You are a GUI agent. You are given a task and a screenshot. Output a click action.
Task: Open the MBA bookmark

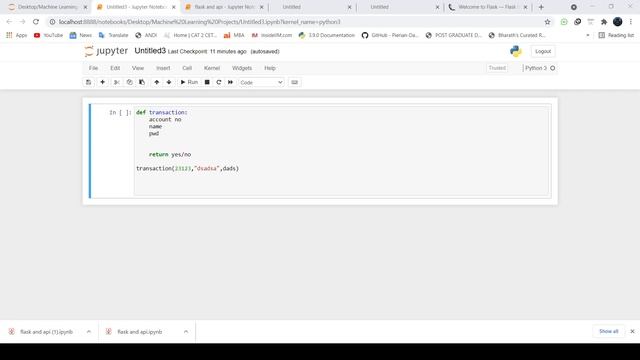(234, 36)
